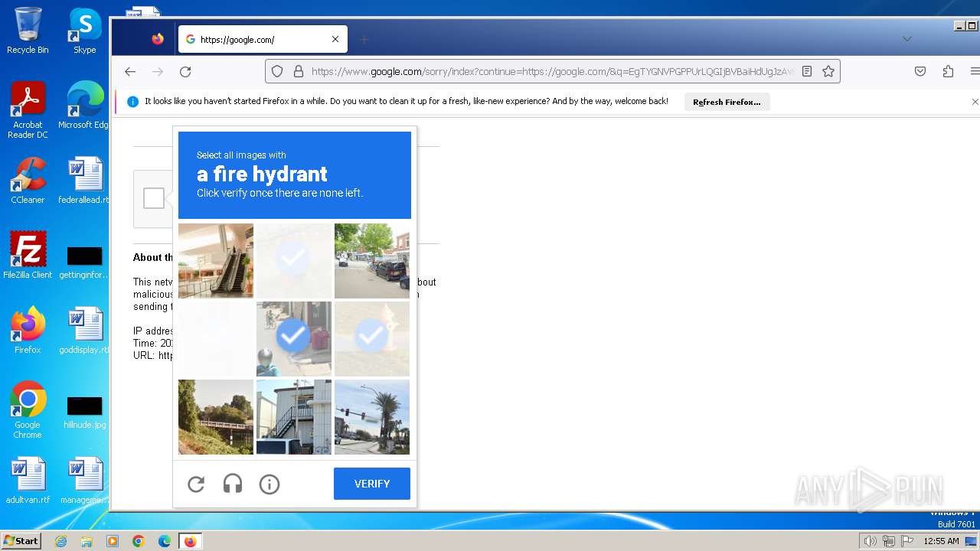Open the tracking protection shield icon
The height and width of the screenshot is (551, 980).
click(x=277, y=71)
